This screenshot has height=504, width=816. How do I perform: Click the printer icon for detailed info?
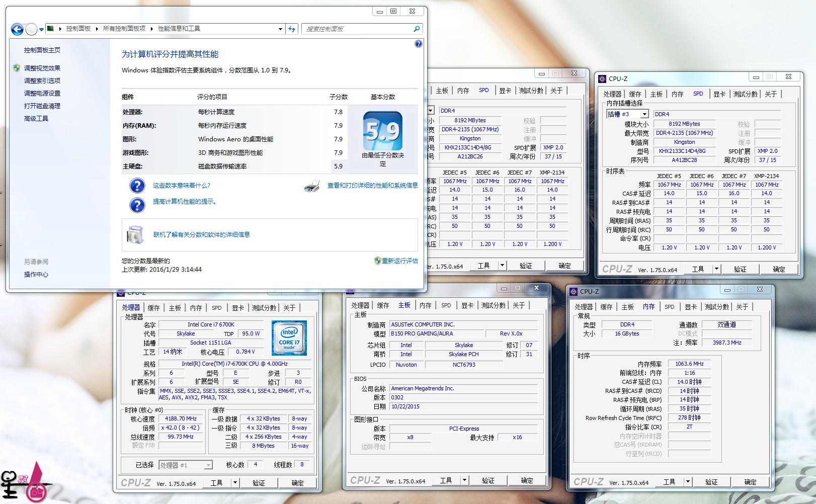coord(312,186)
